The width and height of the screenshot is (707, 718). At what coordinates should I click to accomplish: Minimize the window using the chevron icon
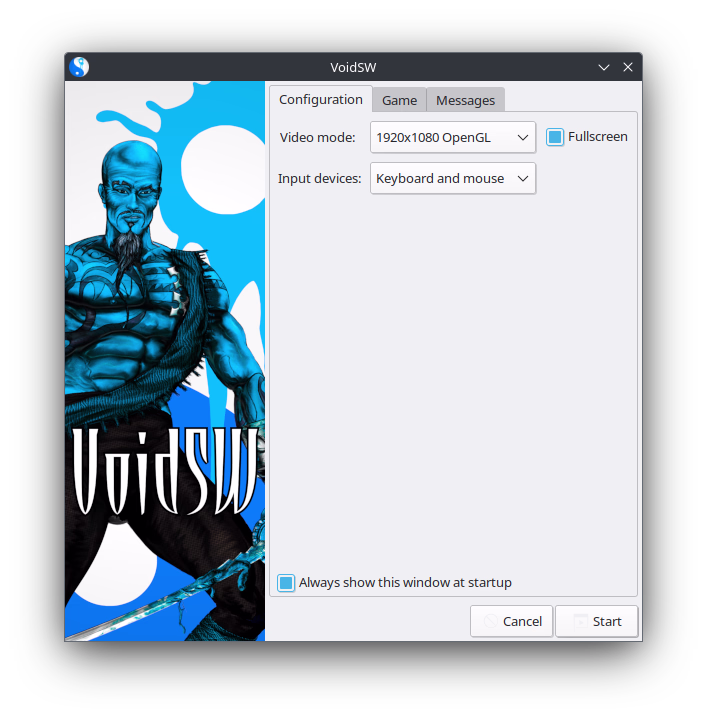(x=604, y=67)
